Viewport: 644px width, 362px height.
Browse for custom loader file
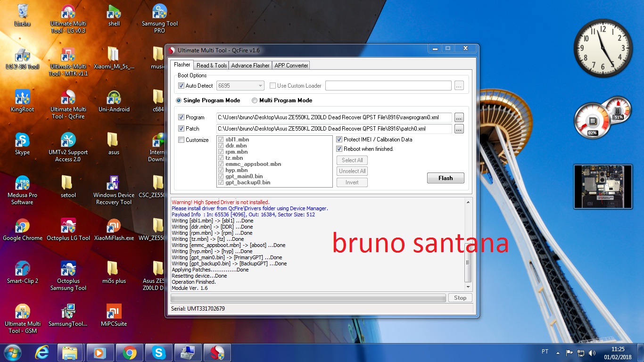459,86
